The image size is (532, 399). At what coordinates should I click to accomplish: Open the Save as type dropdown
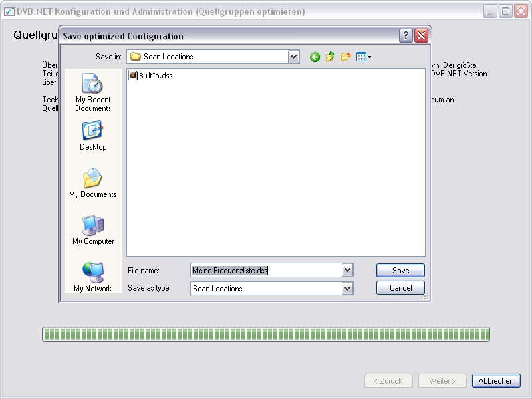(347, 289)
